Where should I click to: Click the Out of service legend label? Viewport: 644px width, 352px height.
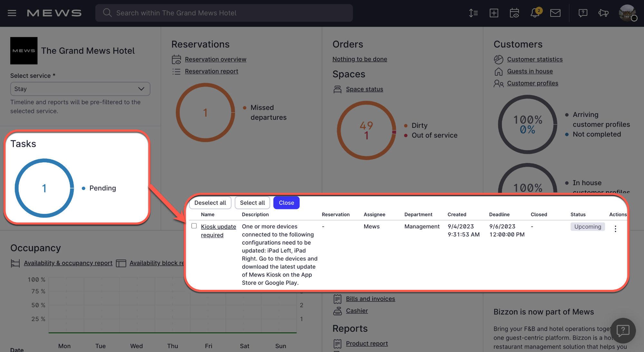(x=434, y=135)
